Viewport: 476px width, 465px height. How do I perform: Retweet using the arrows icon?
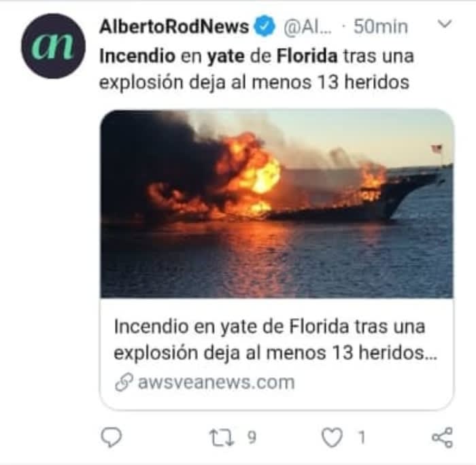[x=222, y=437]
